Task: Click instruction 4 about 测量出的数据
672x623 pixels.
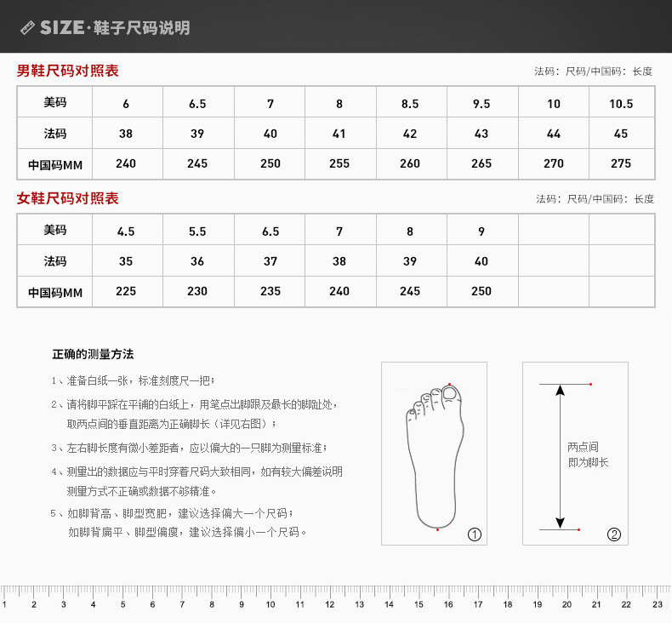Action: 196,481
